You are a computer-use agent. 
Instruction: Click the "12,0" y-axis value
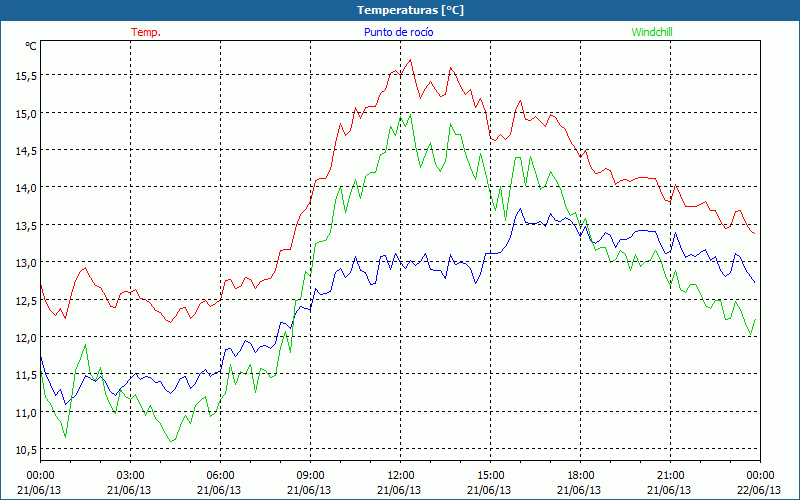tap(26, 338)
